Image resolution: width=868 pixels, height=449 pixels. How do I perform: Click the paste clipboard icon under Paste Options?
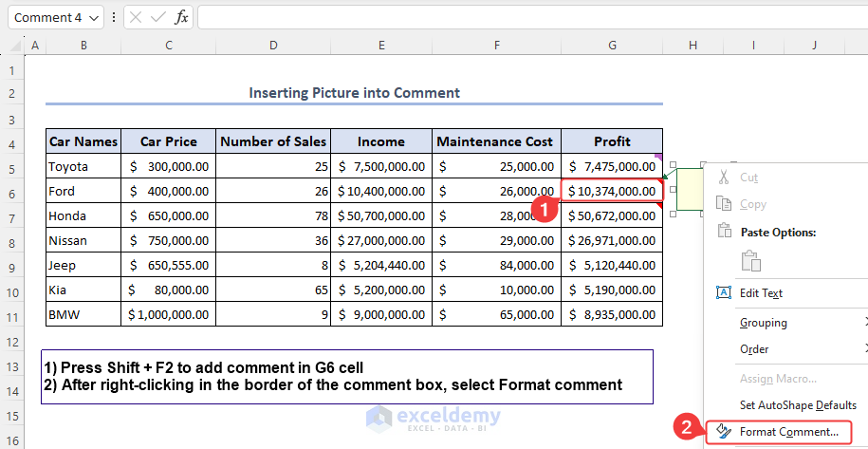751,261
